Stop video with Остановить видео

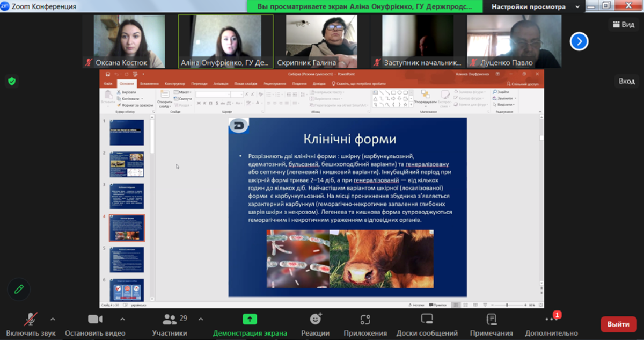pos(95,320)
